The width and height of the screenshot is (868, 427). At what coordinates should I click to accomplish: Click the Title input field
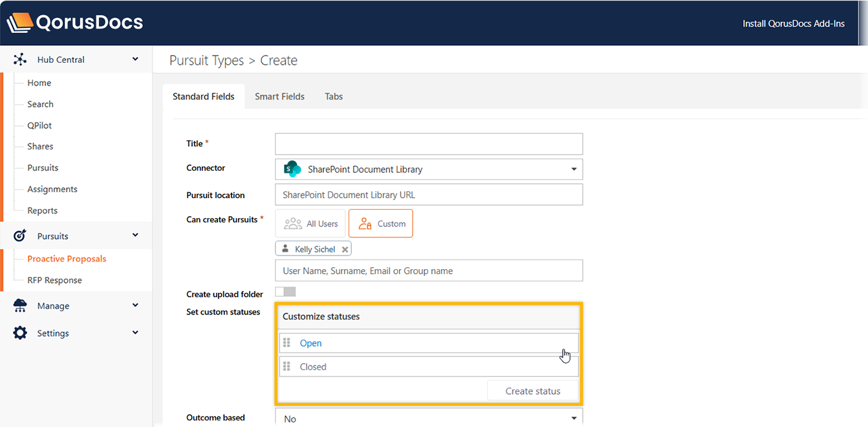[x=428, y=144]
